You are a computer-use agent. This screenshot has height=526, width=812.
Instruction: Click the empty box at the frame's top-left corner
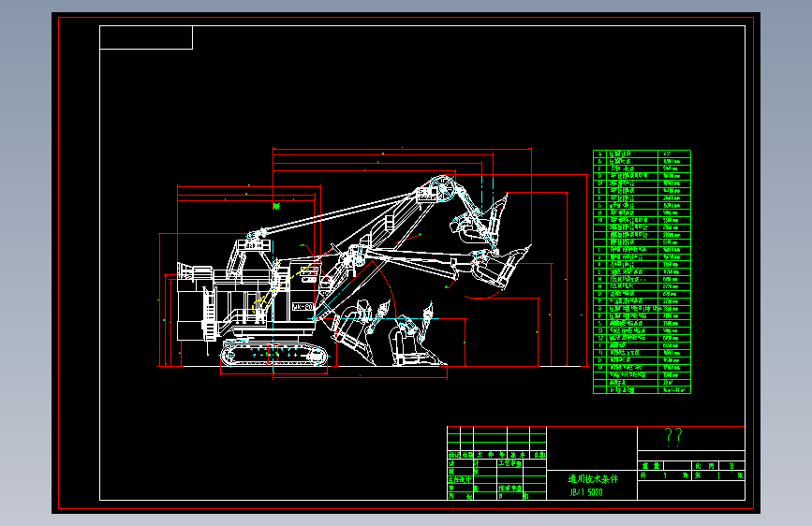click(146, 37)
